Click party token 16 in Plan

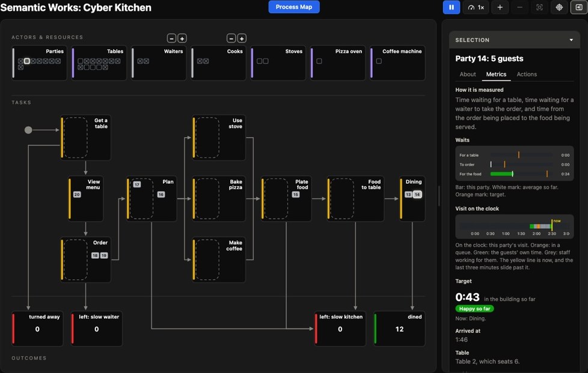161,195
